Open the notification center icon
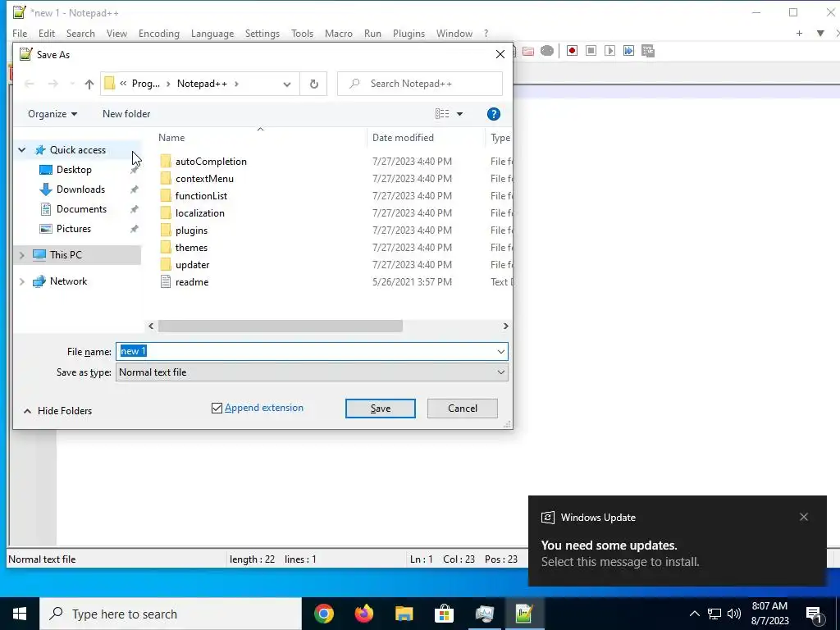This screenshot has height=630, width=840. [814, 614]
